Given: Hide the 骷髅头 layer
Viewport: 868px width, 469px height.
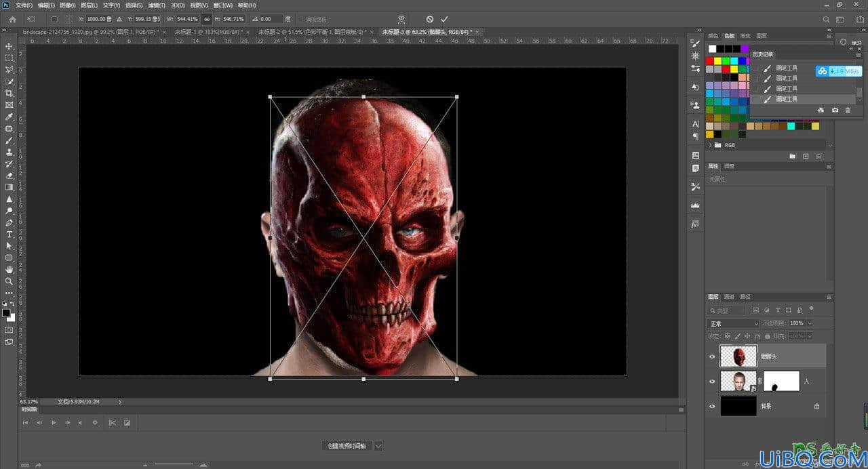Looking at the screenshot, I should click(x=712, y=356).
